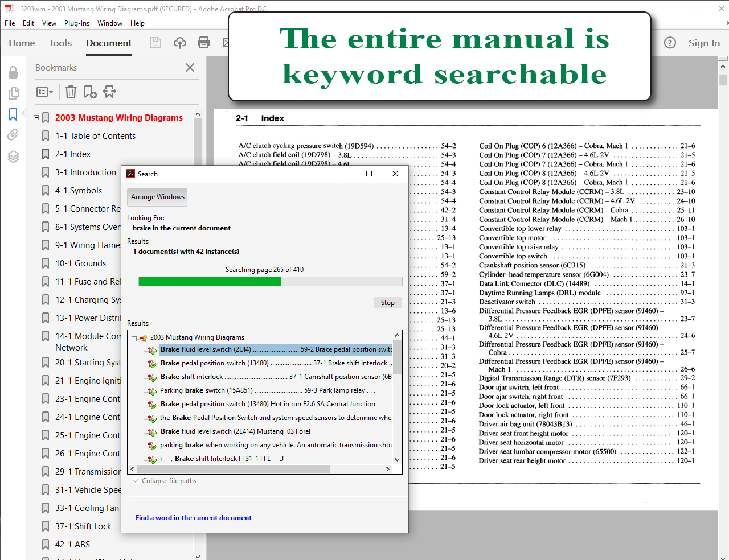Open the Window menu

[x=110, y=23]
